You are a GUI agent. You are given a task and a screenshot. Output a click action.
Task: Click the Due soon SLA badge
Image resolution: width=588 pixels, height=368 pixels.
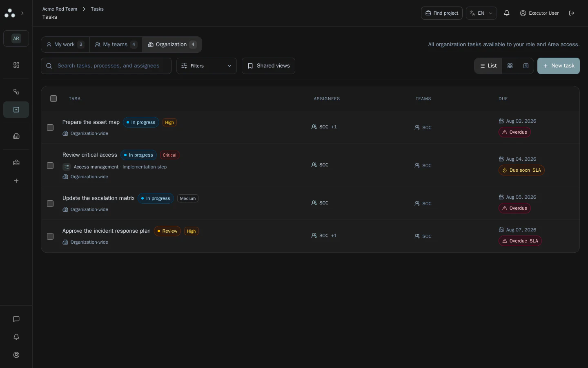tap(521, 170)
